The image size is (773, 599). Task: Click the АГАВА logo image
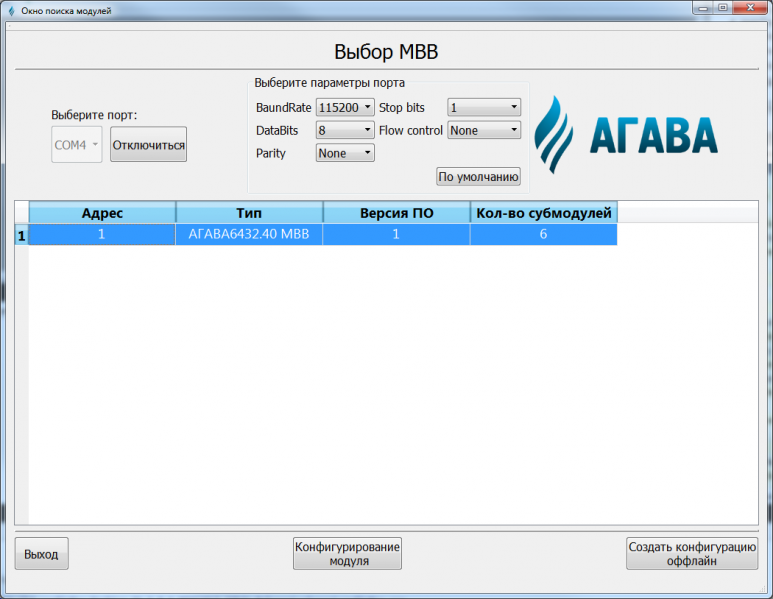pyautogui.click(x=626, y=135)
